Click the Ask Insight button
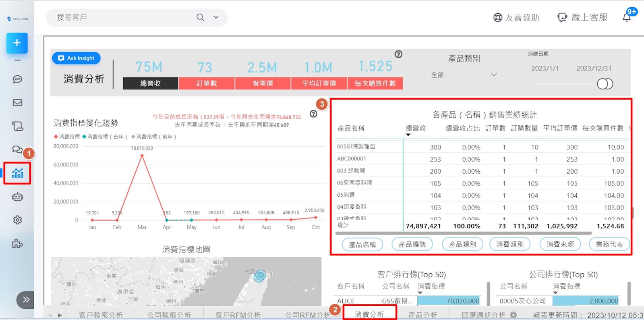644x320 pixels. 76,58
